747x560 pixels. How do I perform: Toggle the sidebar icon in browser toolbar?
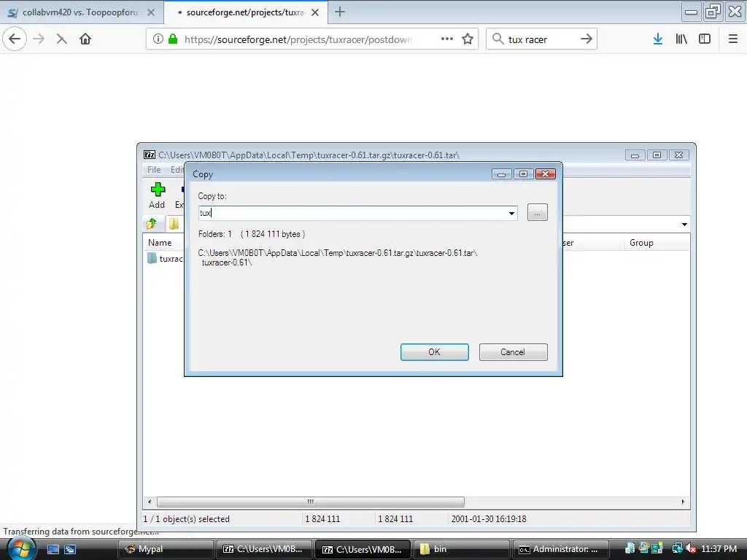click(x=705, y=39)
